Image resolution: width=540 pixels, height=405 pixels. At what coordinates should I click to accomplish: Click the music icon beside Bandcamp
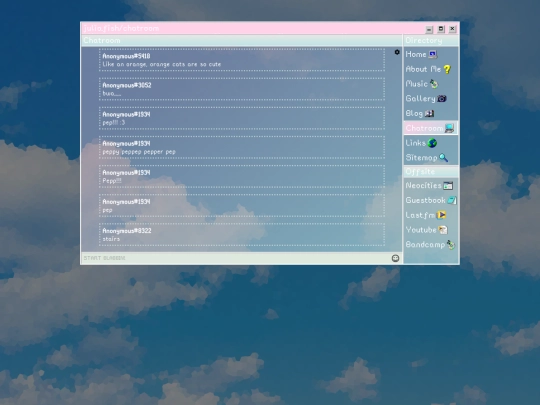[451, 245]
